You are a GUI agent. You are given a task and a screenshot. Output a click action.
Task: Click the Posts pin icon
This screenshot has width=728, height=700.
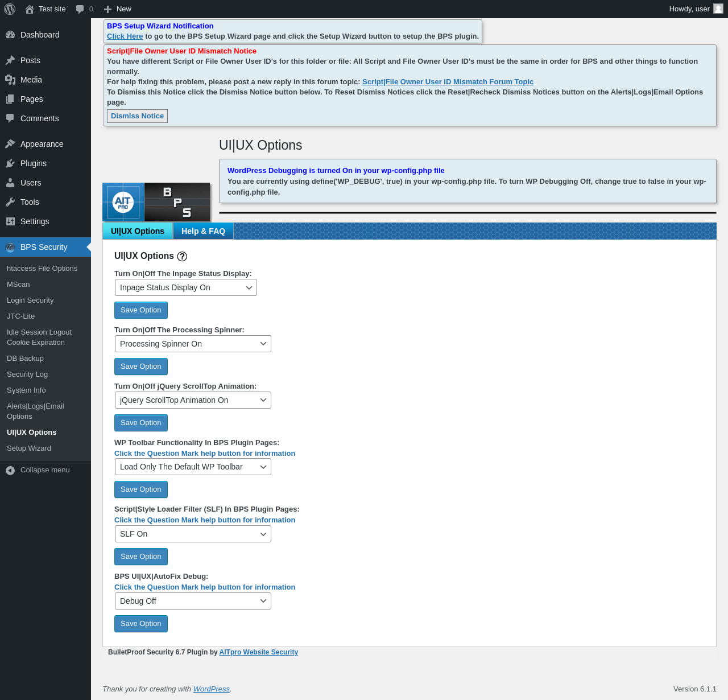pos(10,60)
